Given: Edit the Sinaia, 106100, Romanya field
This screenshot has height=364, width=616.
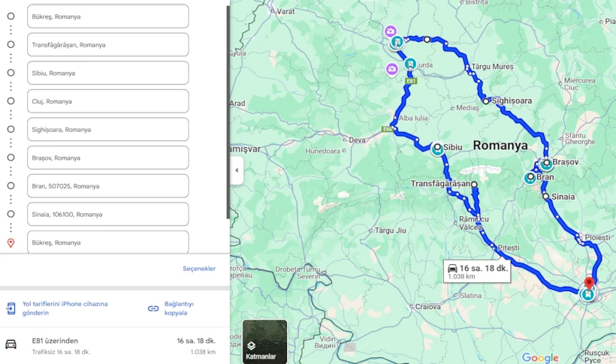Looking at the screenshot, I should point(107,215).
